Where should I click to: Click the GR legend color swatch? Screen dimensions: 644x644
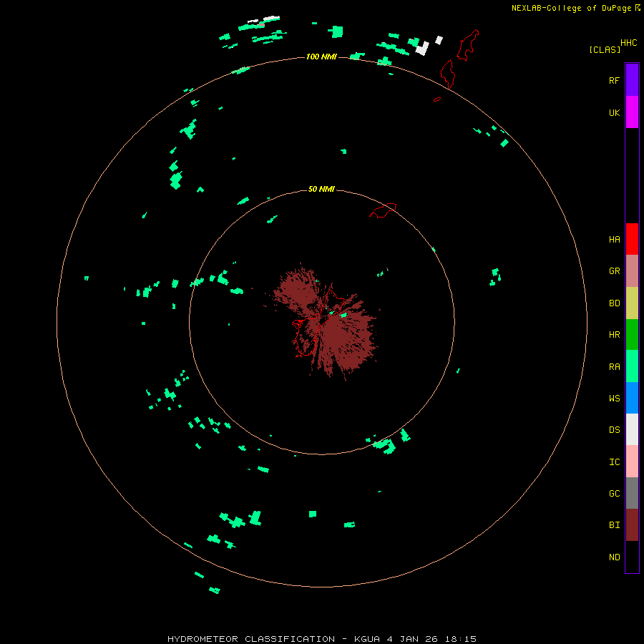pos(632,271)
